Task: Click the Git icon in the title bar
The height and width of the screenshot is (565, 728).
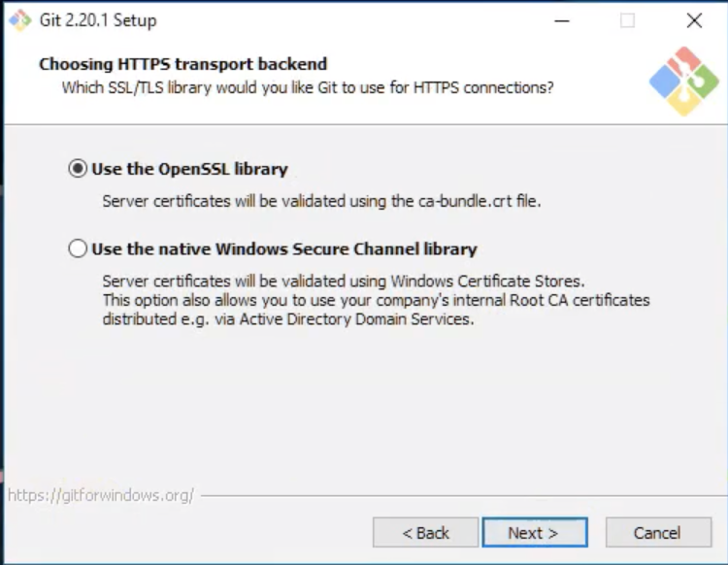Action: coord(20,20)
